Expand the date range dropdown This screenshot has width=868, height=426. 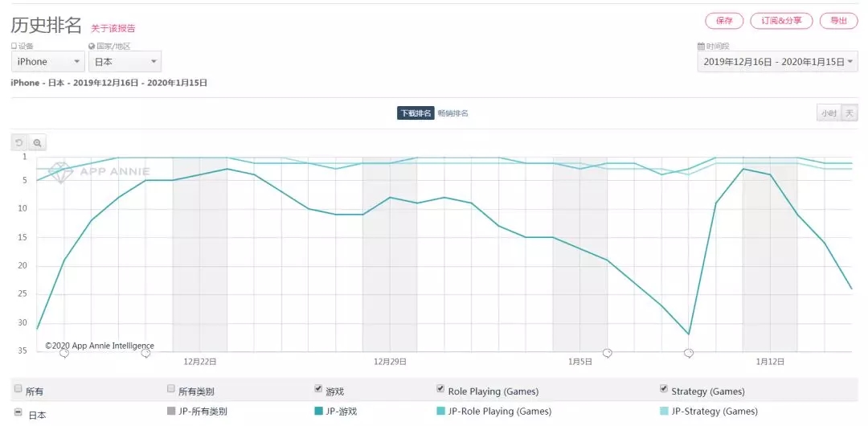pyautogui.click(x=777, y=62)
